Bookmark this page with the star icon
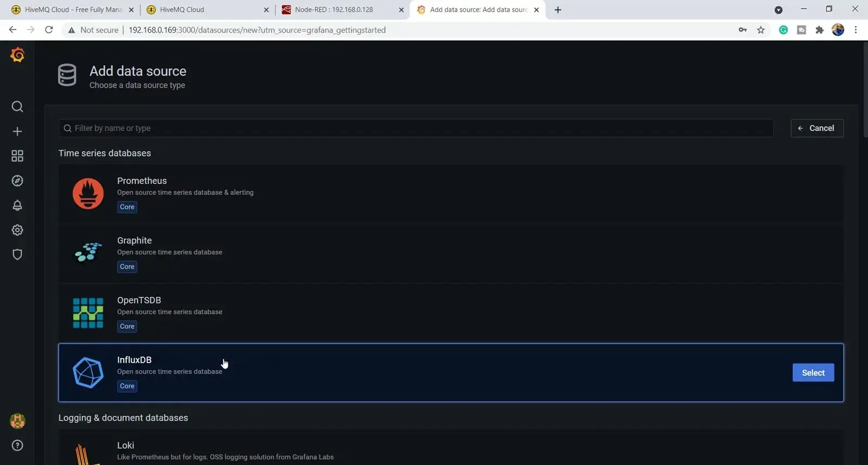The image size is (868, 465). click(x=761, y=30)
